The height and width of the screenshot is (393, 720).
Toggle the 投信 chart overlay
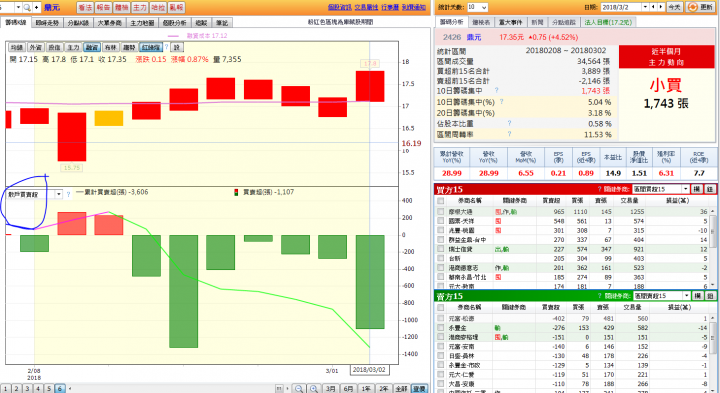coord(54,47)
